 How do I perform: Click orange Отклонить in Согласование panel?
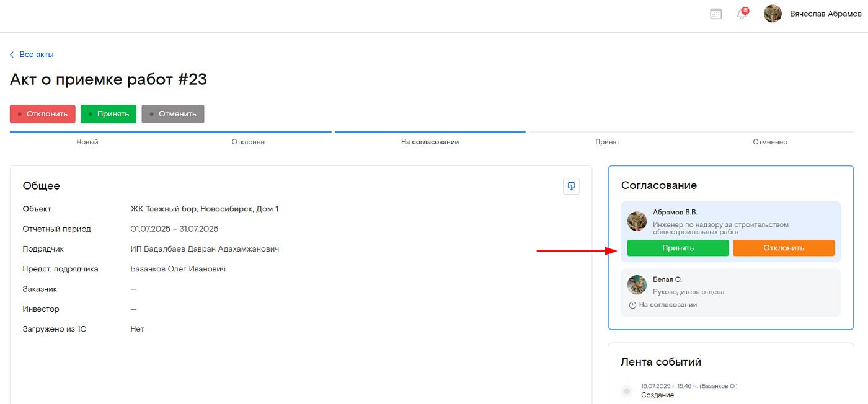pyautogui.click(x=783, y=248)
